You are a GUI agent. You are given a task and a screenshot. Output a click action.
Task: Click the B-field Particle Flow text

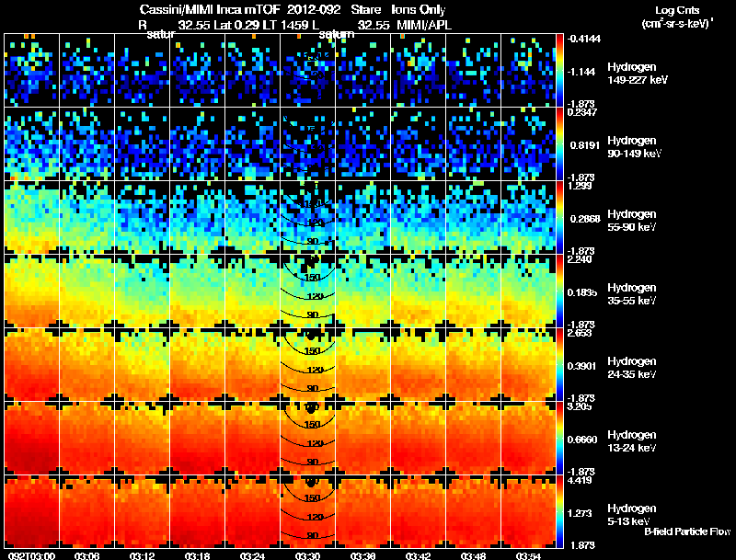687,531
